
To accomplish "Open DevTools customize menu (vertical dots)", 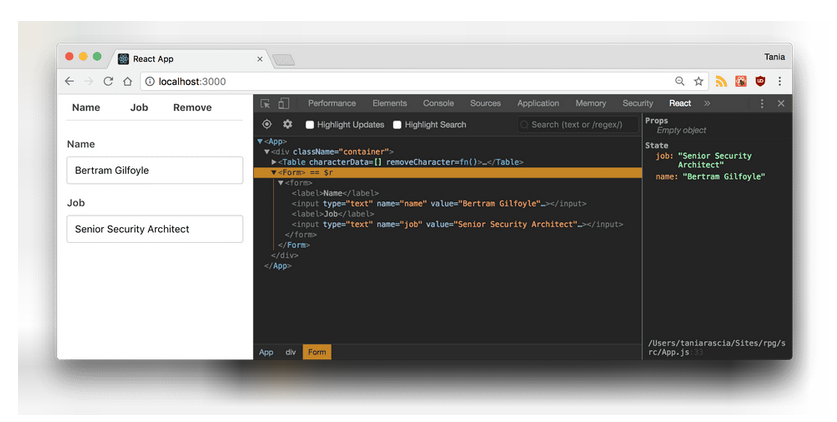I will (762, 103).
